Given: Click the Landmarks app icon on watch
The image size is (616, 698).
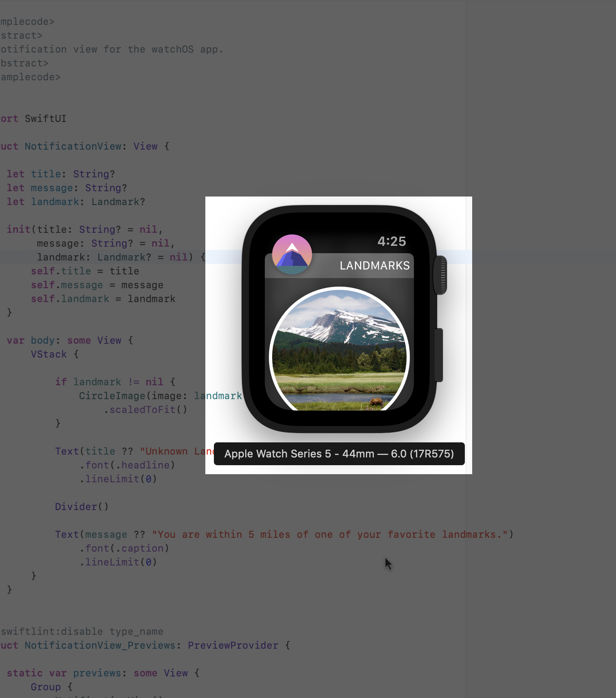Looking at the screenshot, I should (292, 254).
